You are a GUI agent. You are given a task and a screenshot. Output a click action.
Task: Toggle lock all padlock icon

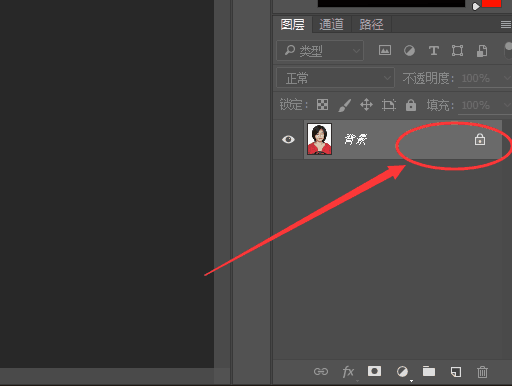(x=411, y=105)
